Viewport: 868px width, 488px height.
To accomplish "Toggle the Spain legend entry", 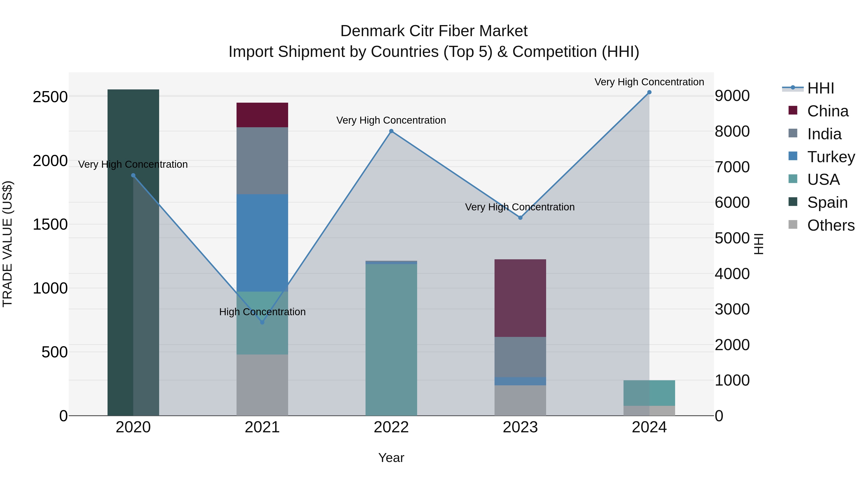I will click(x=818, y=202).
